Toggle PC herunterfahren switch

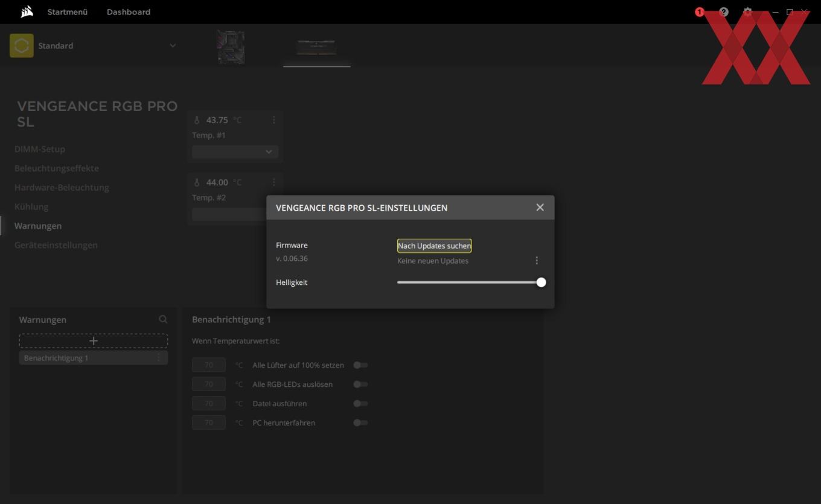(360, 423)
